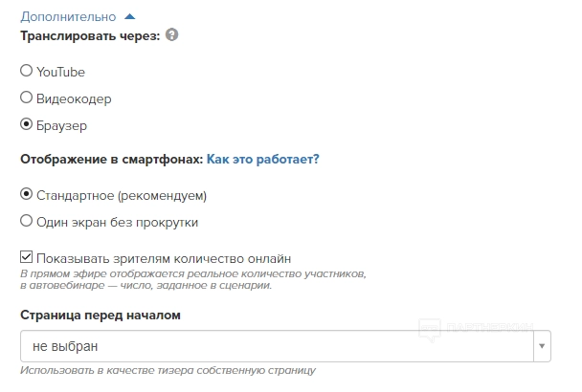The image size is (582, 392).
Task: Choose the Видеокодер radio option
Action: [26, 98]
